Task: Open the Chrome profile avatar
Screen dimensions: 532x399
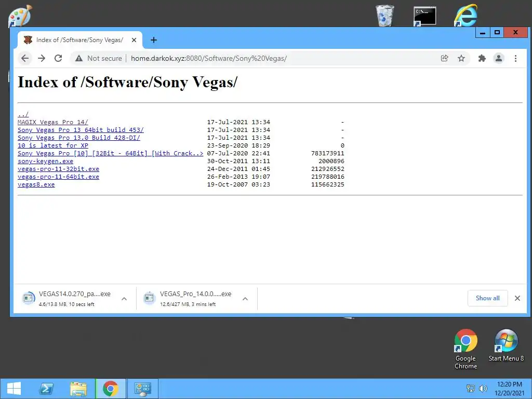Action: [498, 58]
